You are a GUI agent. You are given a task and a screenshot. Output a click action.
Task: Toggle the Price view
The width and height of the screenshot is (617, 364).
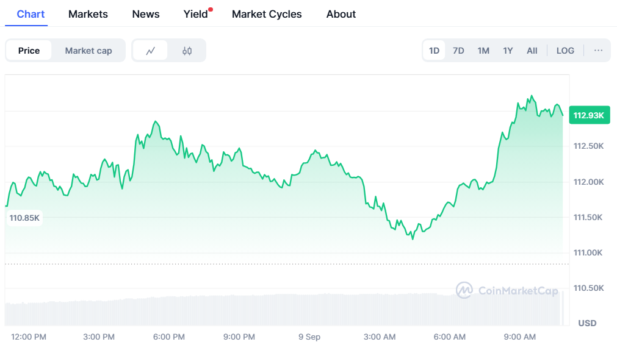click(x=29, y=51)
